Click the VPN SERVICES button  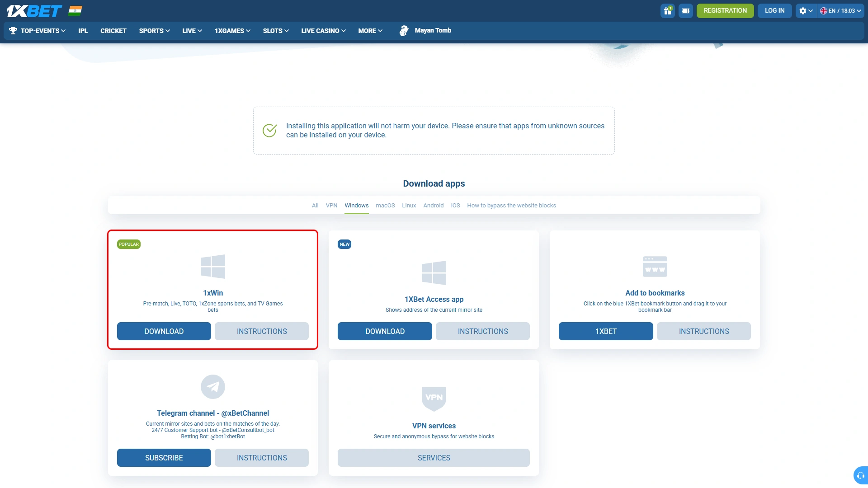point(434,458)
